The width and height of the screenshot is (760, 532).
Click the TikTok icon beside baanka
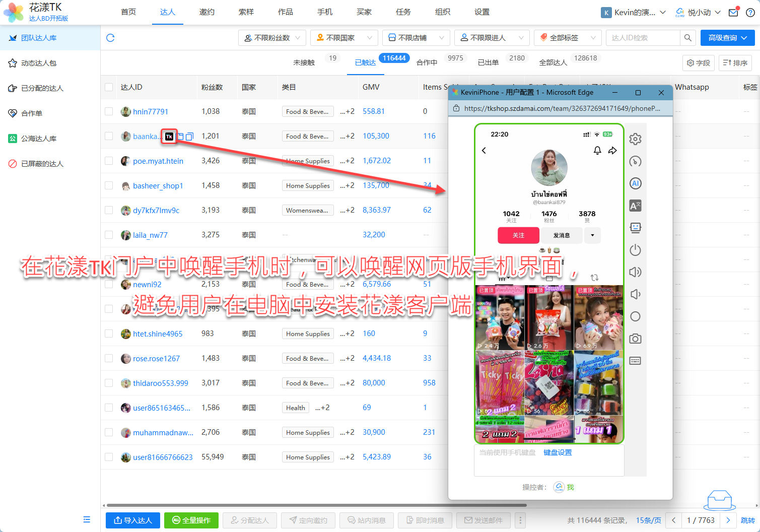169,137
